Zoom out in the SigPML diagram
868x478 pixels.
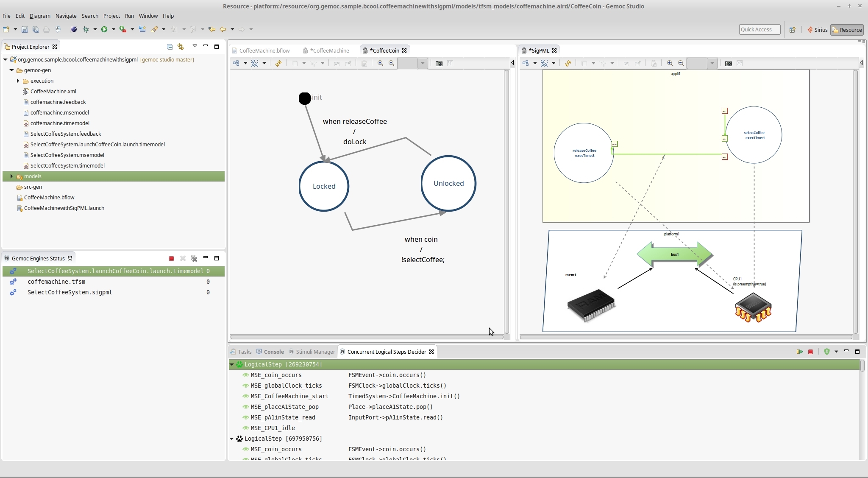pos(681,63)
